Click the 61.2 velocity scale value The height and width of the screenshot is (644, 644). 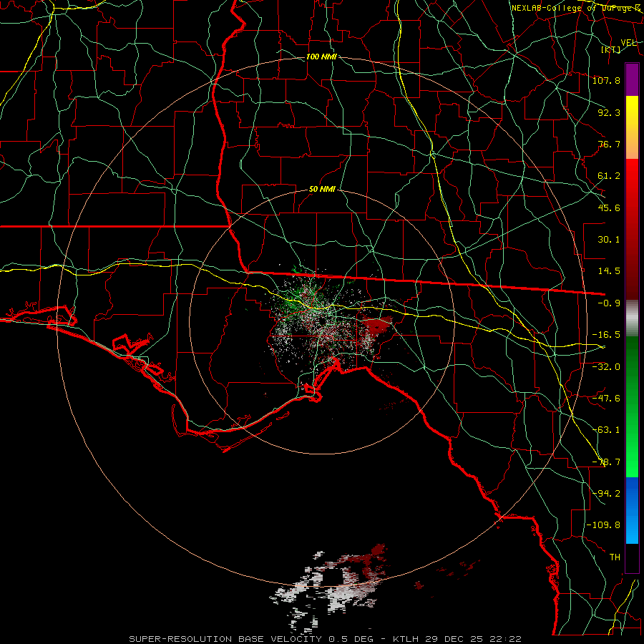pyautogui.click(x=609, y=176)
